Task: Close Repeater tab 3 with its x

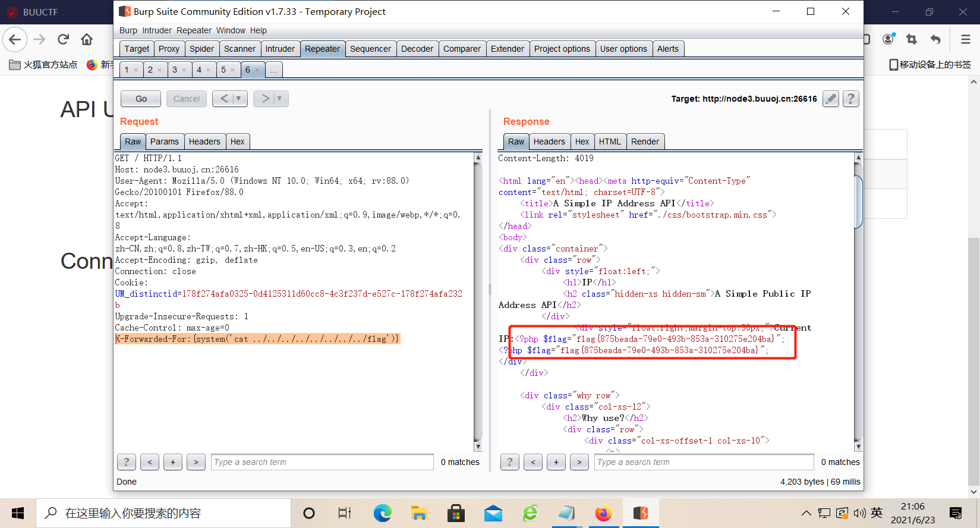Action: (184, 70)
